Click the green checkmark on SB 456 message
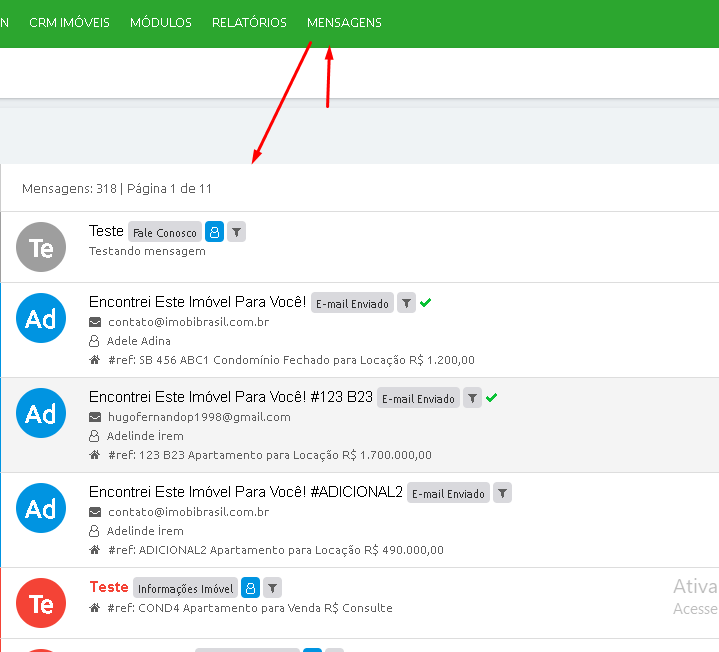The width and height of the screenshot is (719, 652). pos(426,303)
